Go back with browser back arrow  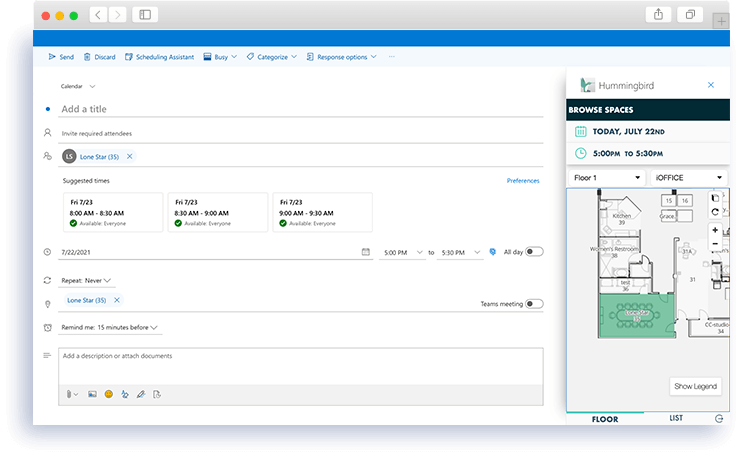(98, 15)
